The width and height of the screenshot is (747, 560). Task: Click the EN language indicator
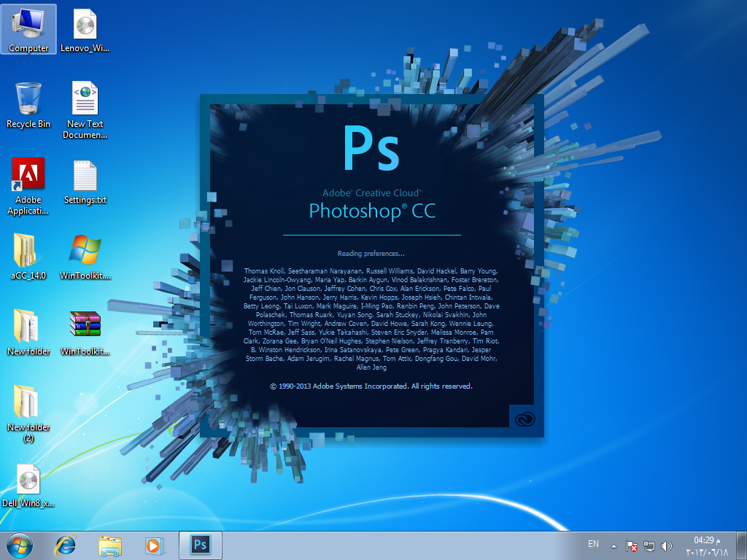(593, 544)
